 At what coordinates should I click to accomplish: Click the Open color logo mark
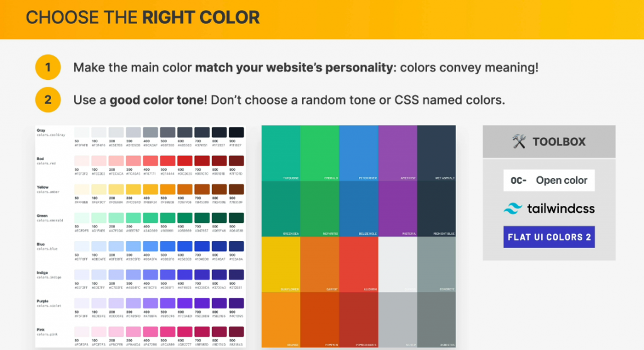519,181
